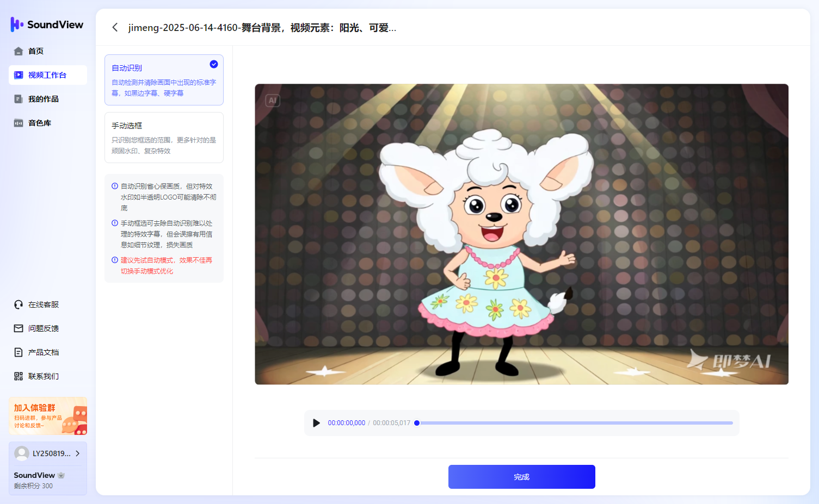Open the 首页 home icon
This screenshot has height=504, width=819.
coord(19,51)
